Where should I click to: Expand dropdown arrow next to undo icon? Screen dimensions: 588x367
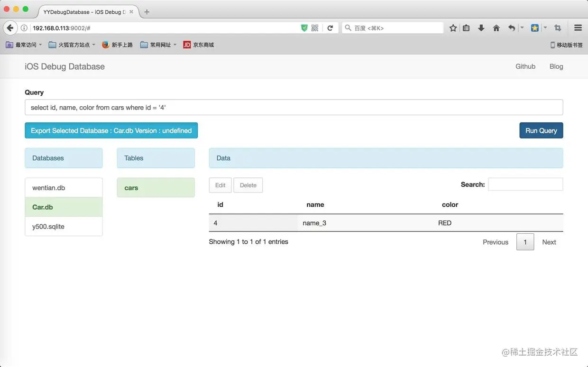pos(522,28)
